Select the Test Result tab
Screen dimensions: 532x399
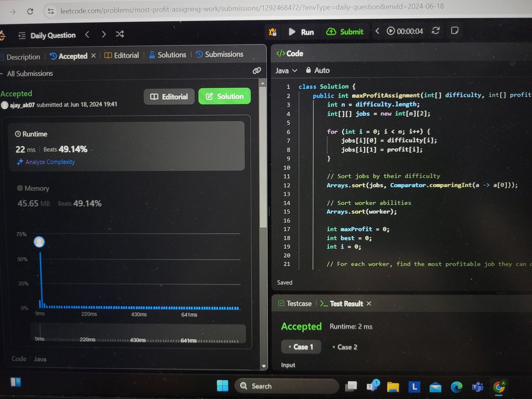pos(342,304)
